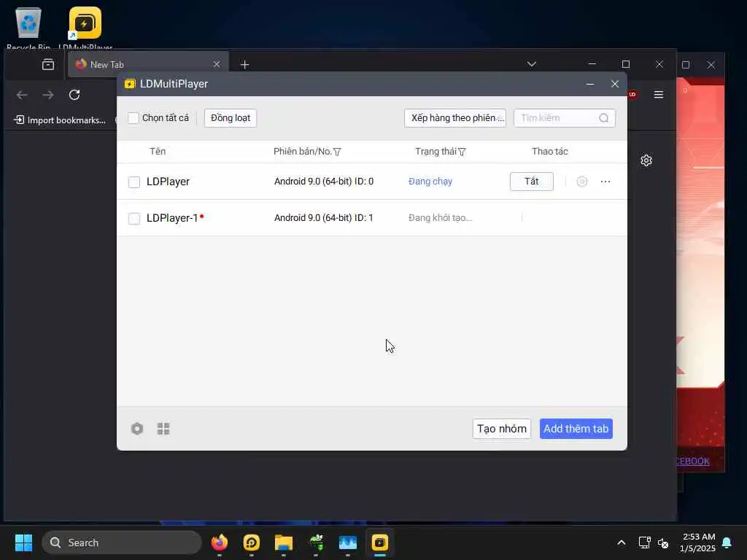The image size is (747, 560).
Task: Go back in Firefox browser
Action: 22,95
